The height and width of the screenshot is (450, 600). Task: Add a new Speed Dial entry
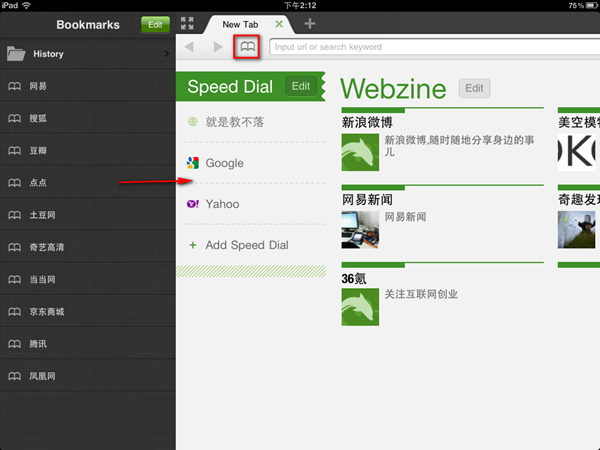click(x=247, y=245)
